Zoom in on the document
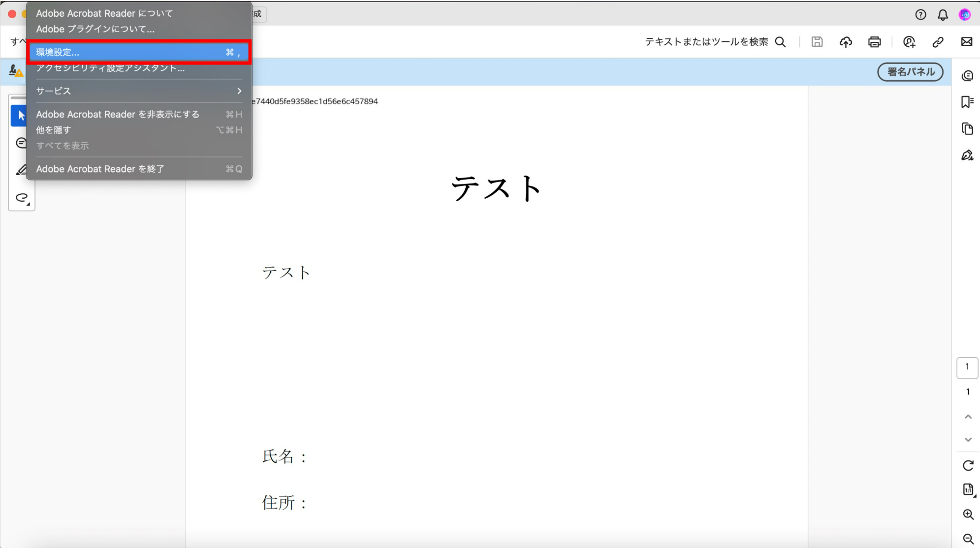This screenshot has height=548, width=980. pyautogui.click(x=968, y=514)
